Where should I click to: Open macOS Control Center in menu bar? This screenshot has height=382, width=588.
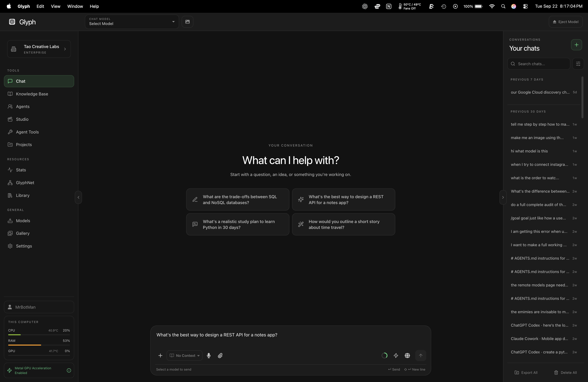525,6
